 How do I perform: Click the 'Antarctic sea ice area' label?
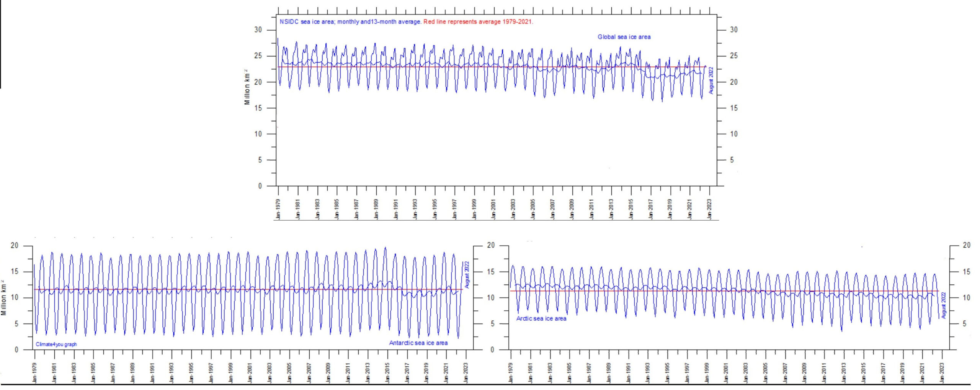click(x=418, y=343)
